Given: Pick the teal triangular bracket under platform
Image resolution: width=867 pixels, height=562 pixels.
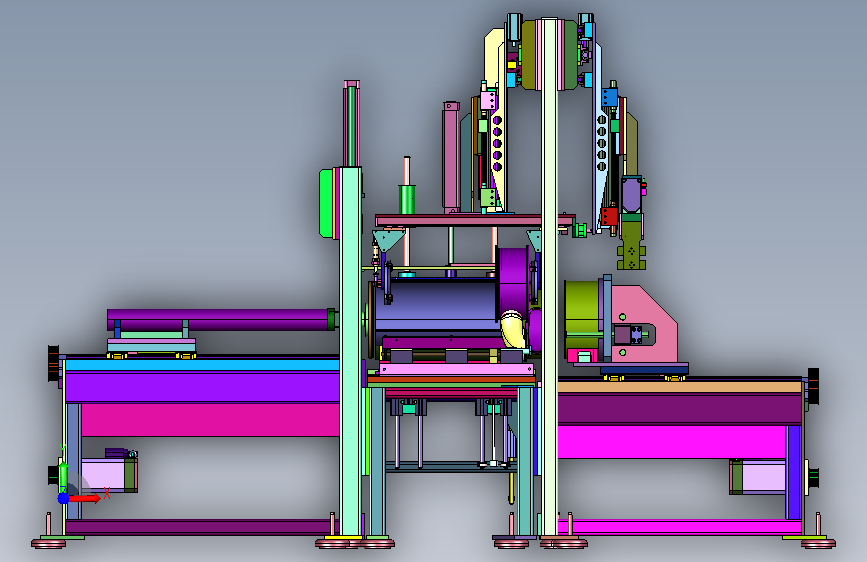Looking at the screenshot, I should pyautogui.click(x=389, y=241).
